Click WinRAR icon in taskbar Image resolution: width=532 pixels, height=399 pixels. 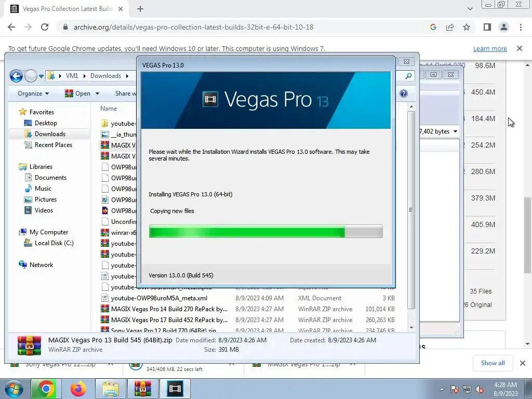point(142,389)
